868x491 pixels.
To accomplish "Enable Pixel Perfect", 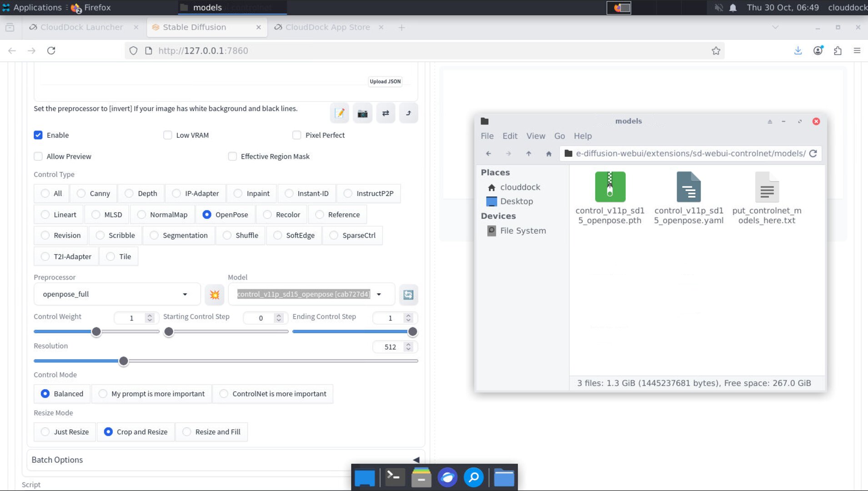I will coord(296,135).
